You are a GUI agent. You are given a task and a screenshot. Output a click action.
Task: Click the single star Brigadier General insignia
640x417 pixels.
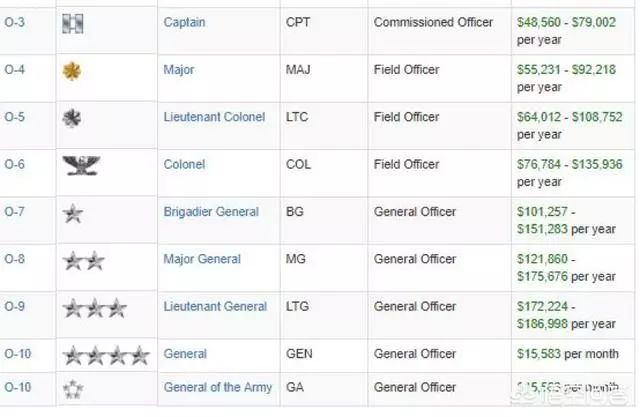tap(73, 213)
